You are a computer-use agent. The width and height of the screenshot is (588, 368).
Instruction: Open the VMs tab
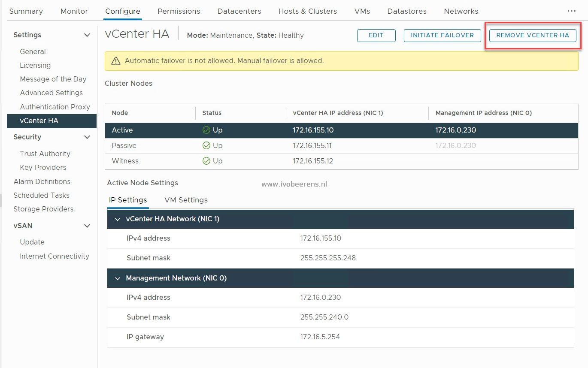point(362,11)
